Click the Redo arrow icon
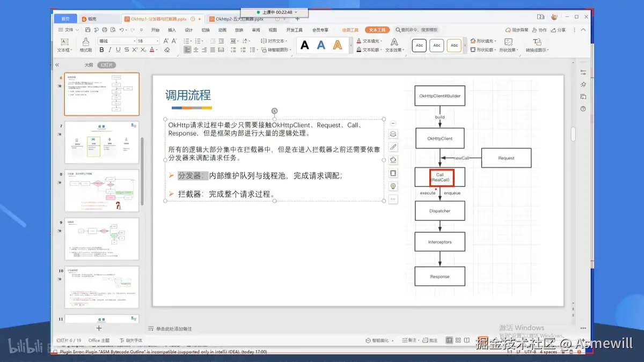 point(132,30)
